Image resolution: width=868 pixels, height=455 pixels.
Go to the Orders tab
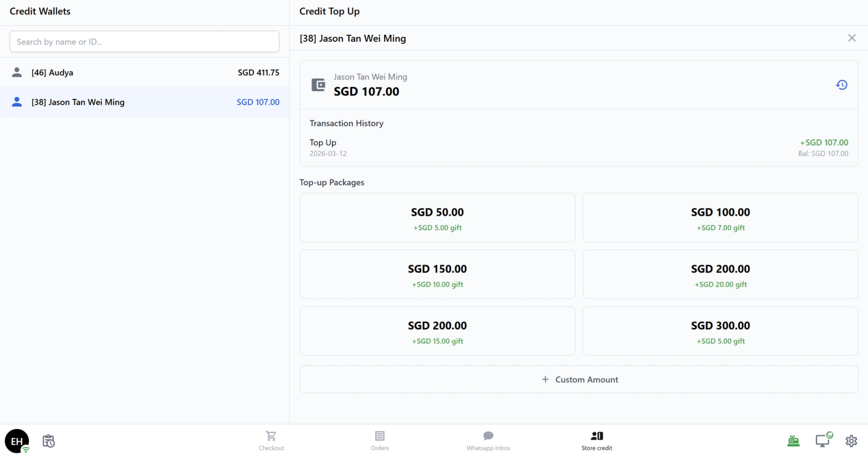(380, 441)
